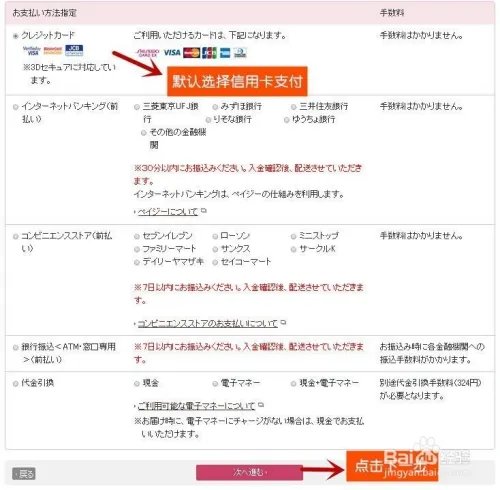Click the American Express card logo

[225, 53]
